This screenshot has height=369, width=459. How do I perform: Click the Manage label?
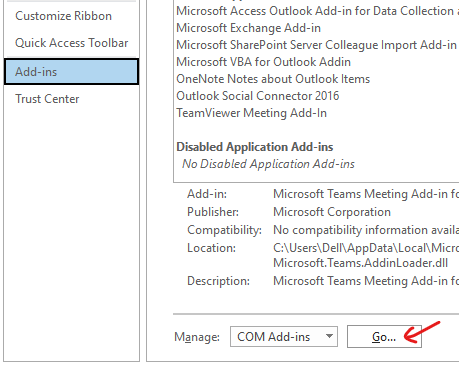click(197, 337)
